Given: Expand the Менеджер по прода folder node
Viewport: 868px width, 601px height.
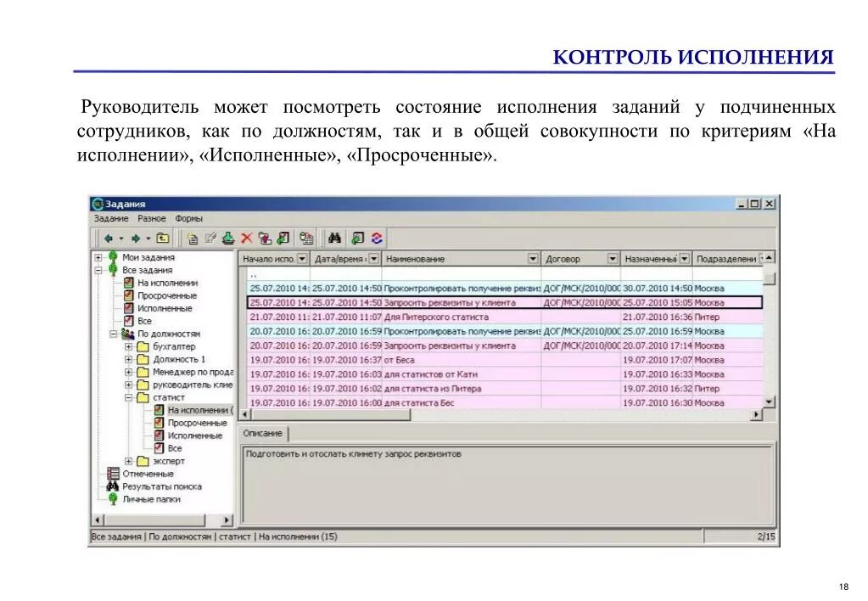Looking at the screenshot, I should click(x=128, y=373).
